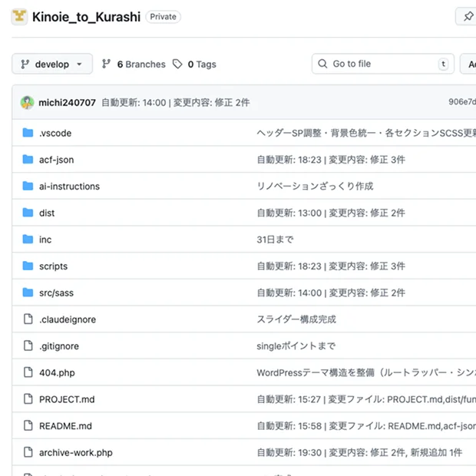Click the tag icon beside 0 Tags

click(x=177, y=64)
